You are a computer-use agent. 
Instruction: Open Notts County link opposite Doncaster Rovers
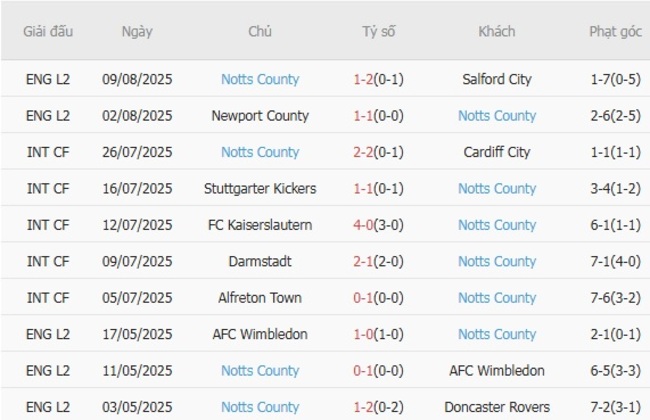(x=260, y=407)
